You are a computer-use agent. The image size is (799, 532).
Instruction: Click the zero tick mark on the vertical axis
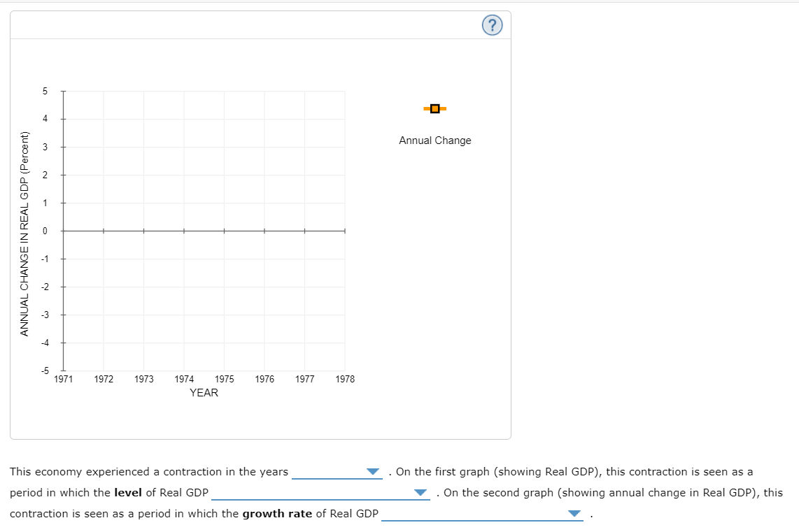(x=62, y=231)
